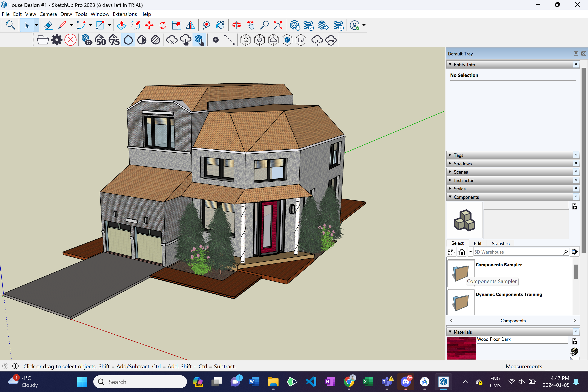This screenshot has height=392, width=588.
Task: Choose the Rotate tool
Action: coord(163,25)
